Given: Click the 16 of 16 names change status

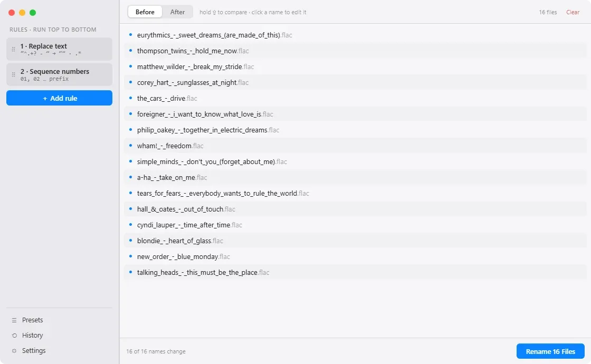Looking at the screenshot, I should (x=156, y=351).
